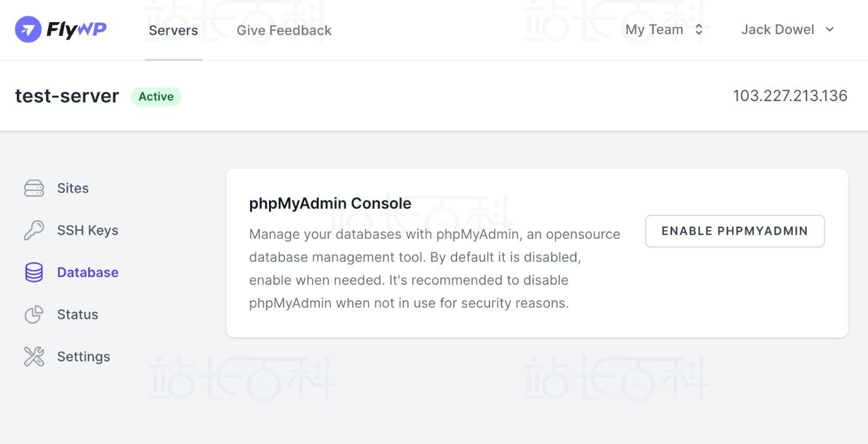This screenshot has height=444, width=868.
Task: Click the Settings wrench icon
Action: [x=34, y=357]
